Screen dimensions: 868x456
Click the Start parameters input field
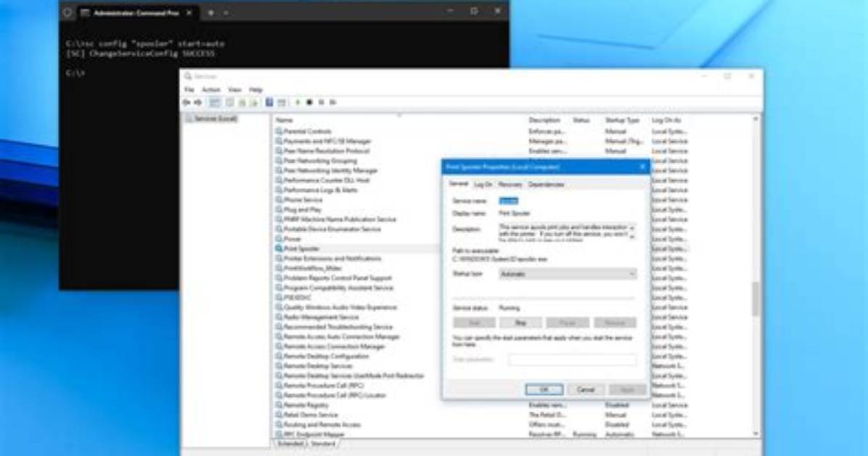(x=573, y=359)
